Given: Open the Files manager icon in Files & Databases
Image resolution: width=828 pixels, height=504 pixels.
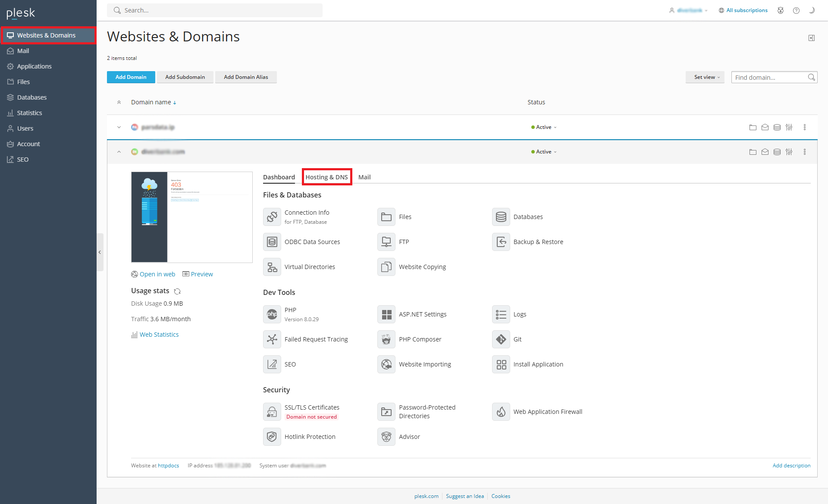Looking at the screenshot, I should (386, 217).
